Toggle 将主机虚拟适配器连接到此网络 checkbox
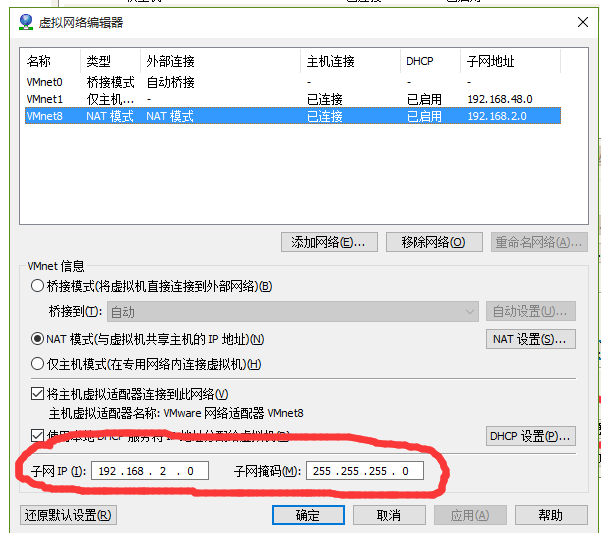The width and height of the screenshot is (601, 533). (x=37, y=394)
